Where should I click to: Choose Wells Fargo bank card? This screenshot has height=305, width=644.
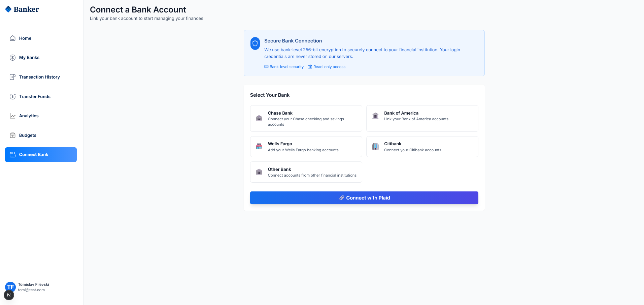pyautogui.click(x=306, y=147)
